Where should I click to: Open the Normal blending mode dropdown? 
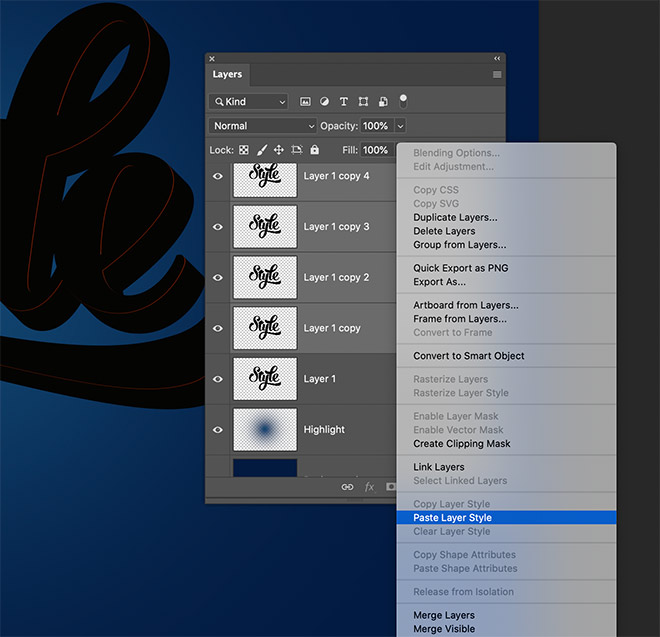coord(262,126)
